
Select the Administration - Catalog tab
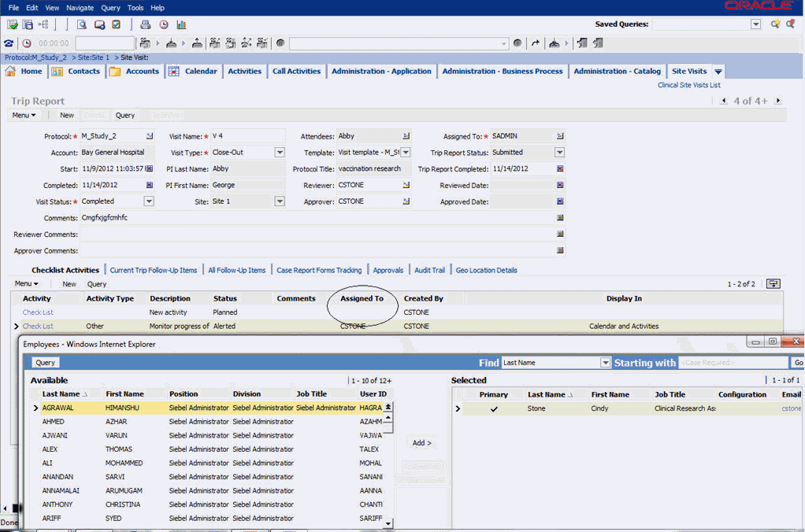[x=617, y=72]
